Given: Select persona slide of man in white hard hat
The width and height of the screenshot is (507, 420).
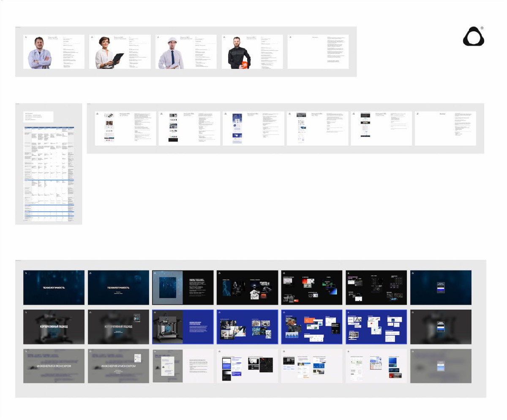Looking at the screenshot, I should point(186,52).
